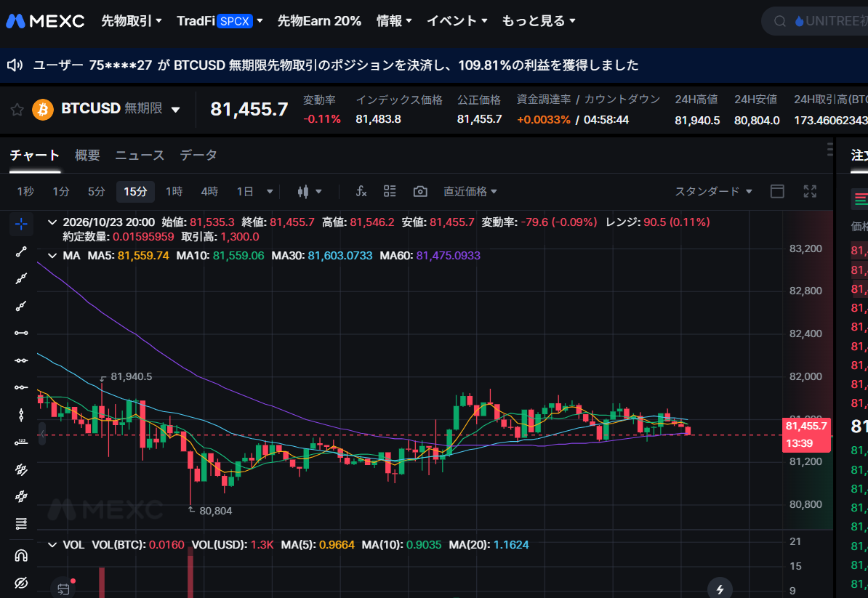The image size is (868, 598).
Task: Switch to the データ tab
Action: pos(198,155)
